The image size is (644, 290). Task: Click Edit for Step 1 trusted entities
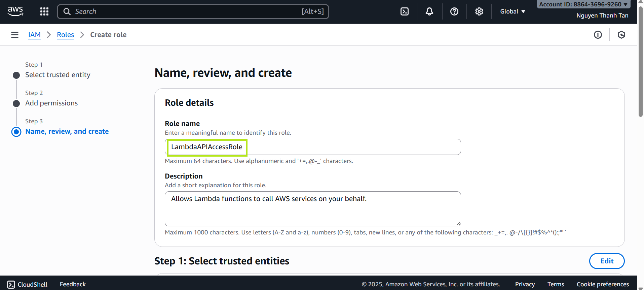[x=607, y=261]
